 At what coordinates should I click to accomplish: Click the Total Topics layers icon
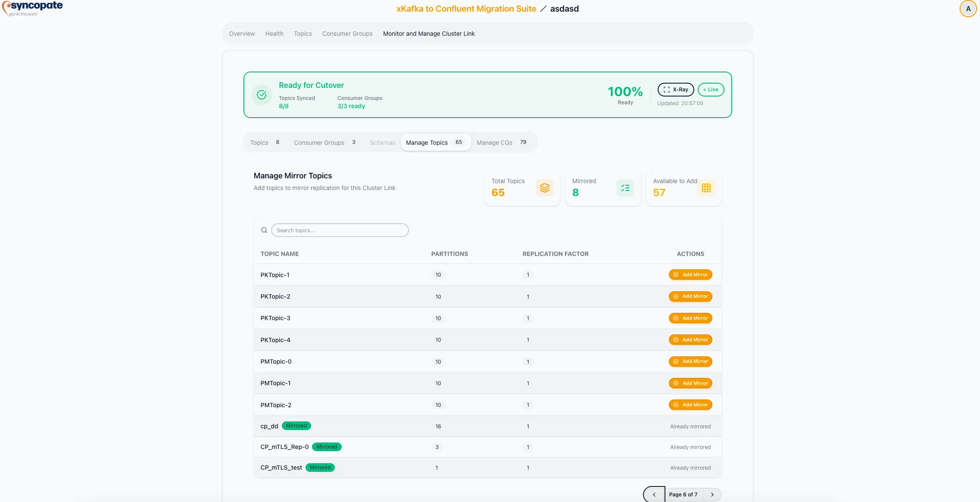click(x=544, y=188)
